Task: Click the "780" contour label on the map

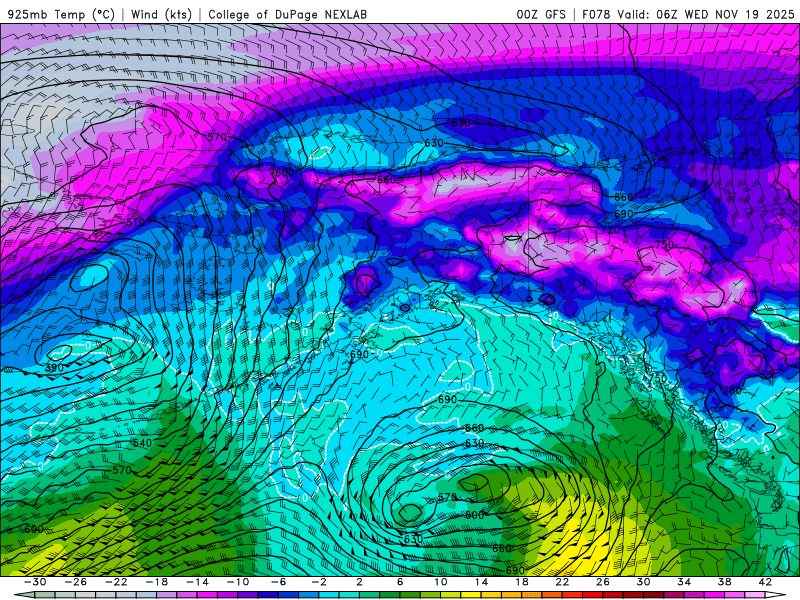Action: [x=732, y=390]
